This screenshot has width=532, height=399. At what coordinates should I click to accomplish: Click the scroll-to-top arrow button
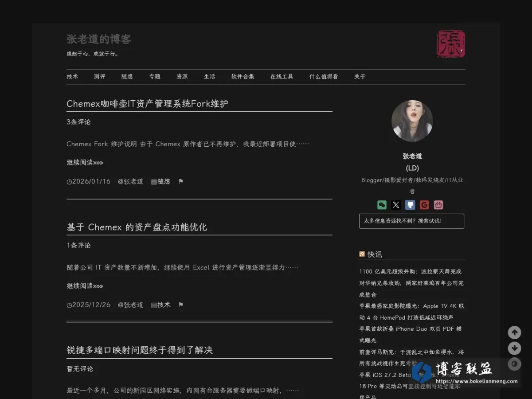(514, 332)
